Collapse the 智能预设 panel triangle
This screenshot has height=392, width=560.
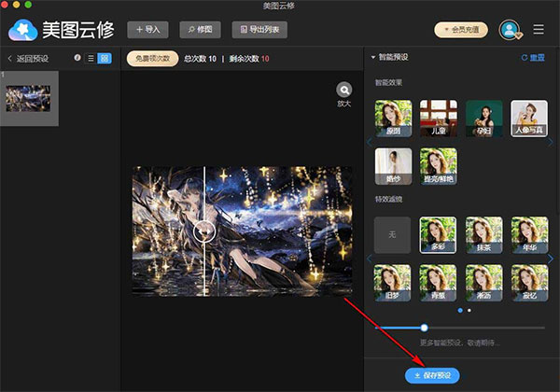372,58
